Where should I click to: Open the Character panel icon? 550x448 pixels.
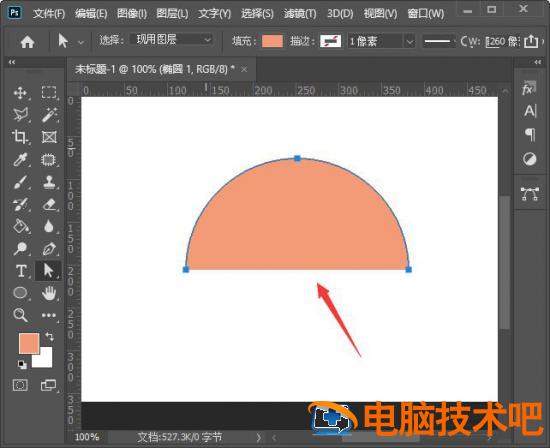[x=530, y=111]
